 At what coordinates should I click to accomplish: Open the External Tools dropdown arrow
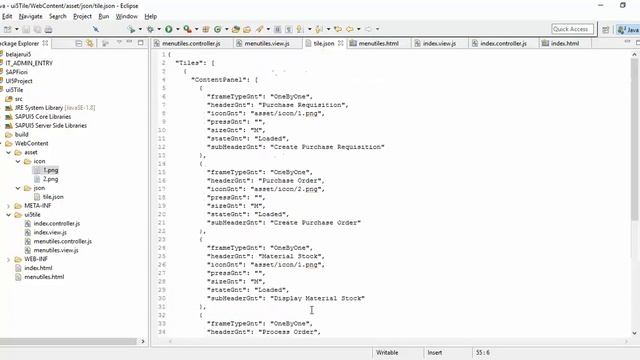[196, 29]
